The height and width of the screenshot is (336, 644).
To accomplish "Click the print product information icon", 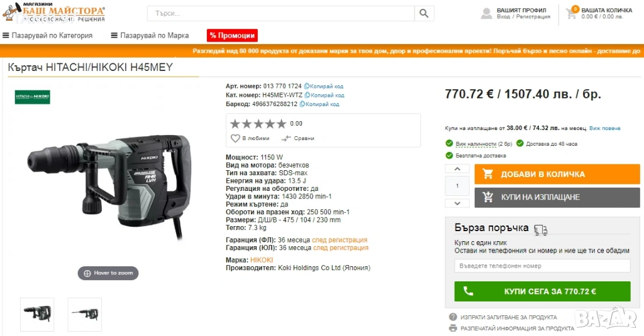I will click(453, 328).
